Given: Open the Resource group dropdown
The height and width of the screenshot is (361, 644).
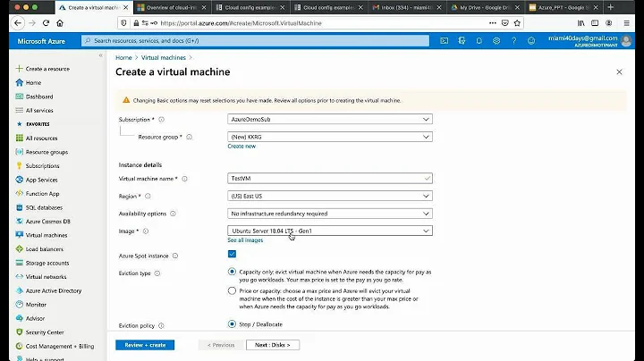Looking at the screenshot, I should click(x=330, y=137).
